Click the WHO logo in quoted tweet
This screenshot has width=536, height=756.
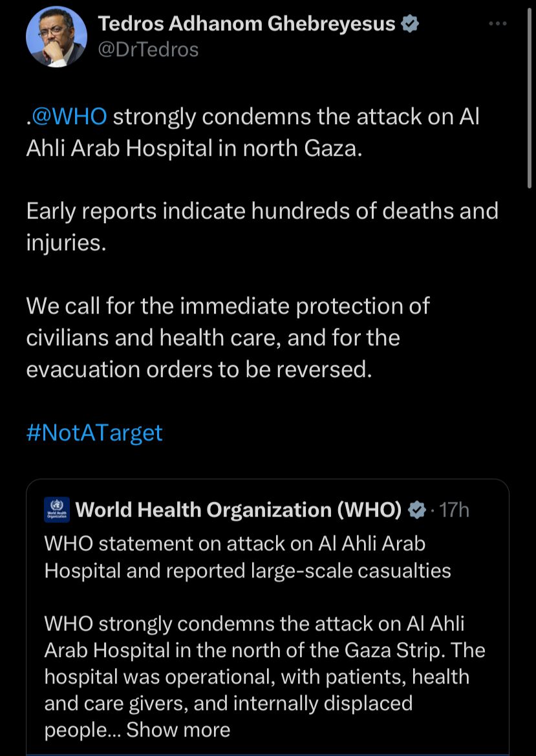pyautogui.click(x=56, y=510)
